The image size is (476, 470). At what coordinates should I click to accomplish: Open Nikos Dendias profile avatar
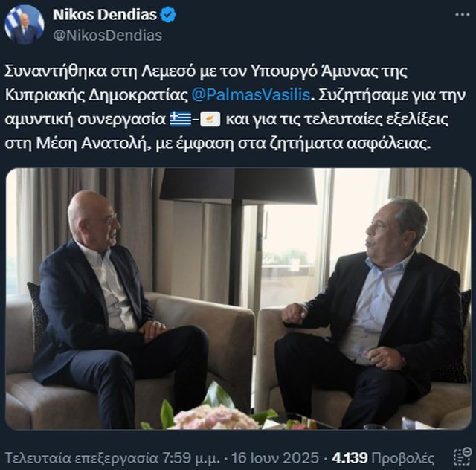25,25
